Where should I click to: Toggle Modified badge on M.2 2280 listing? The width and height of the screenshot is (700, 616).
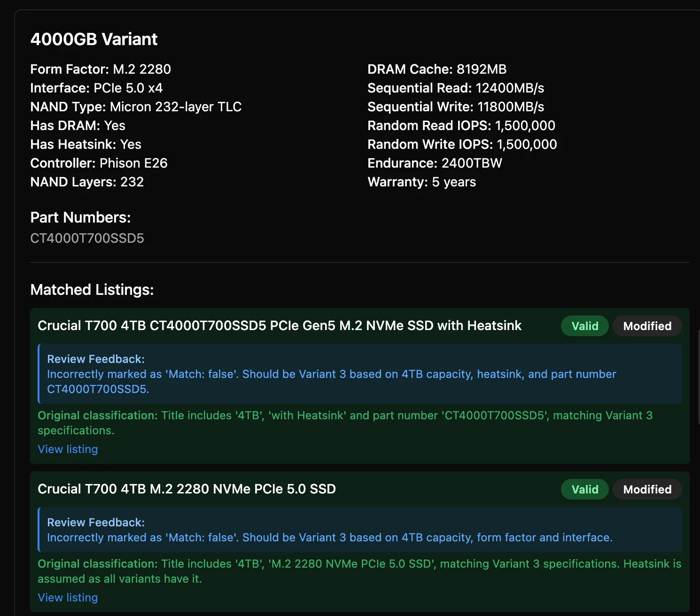pyautogui.click(x=647, y=490)
